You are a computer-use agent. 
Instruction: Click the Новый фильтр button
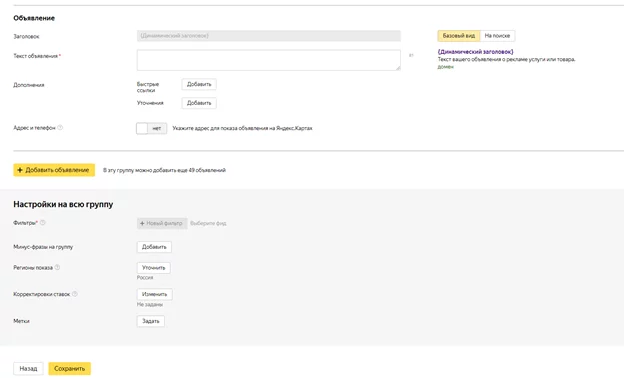coord(162,223)
